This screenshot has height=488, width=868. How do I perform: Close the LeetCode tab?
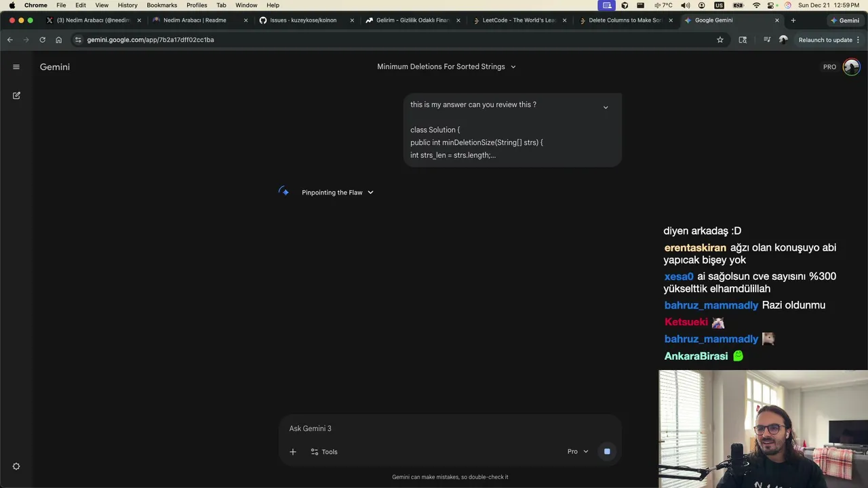(x=564, y=20)
